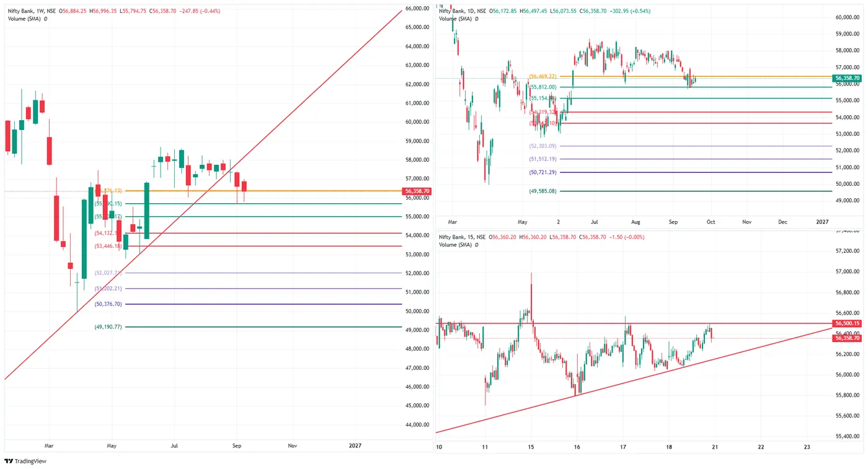
Task: Click the 2027 label on weekly time axis
Action: click(355, 445)
